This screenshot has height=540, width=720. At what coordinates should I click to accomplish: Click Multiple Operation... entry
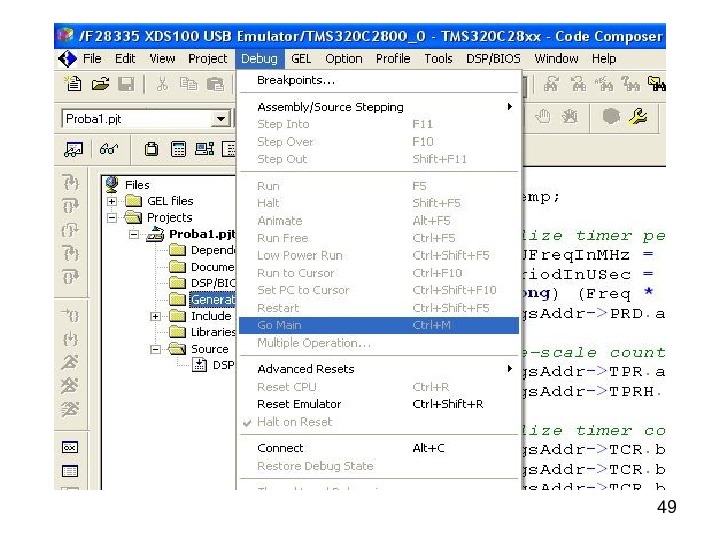pos(379,343)
